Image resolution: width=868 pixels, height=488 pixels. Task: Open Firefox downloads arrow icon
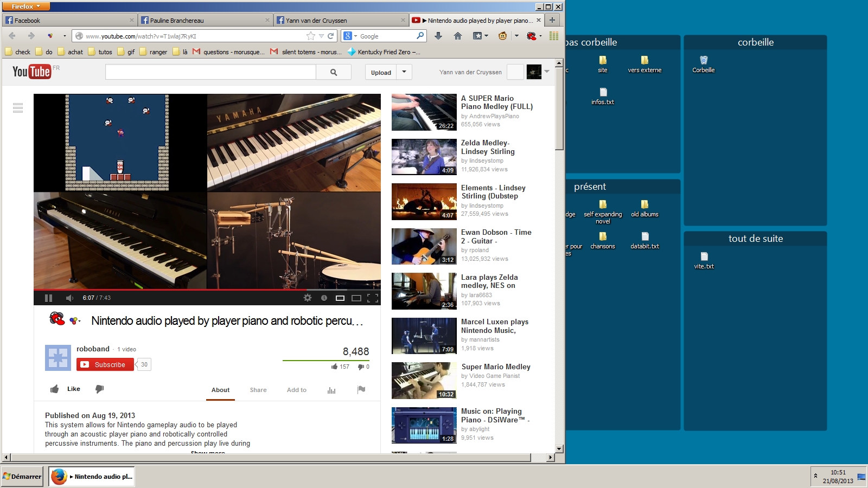(438, 36)
